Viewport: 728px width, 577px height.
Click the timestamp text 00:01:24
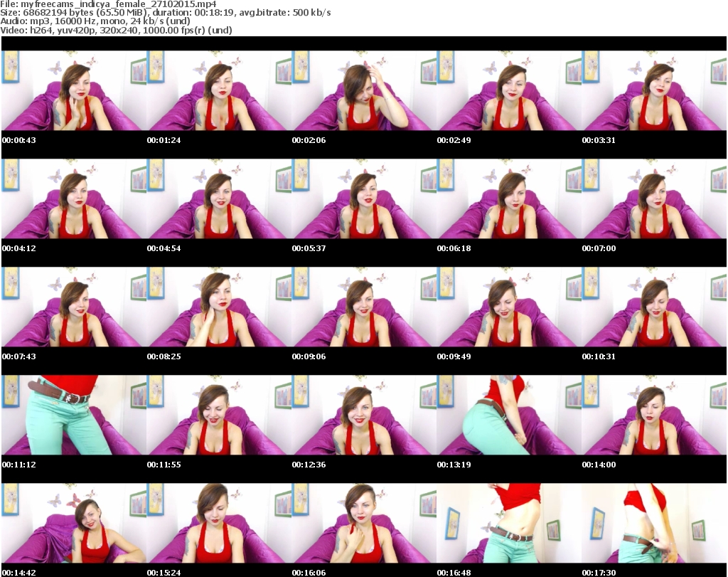(164, 140)
